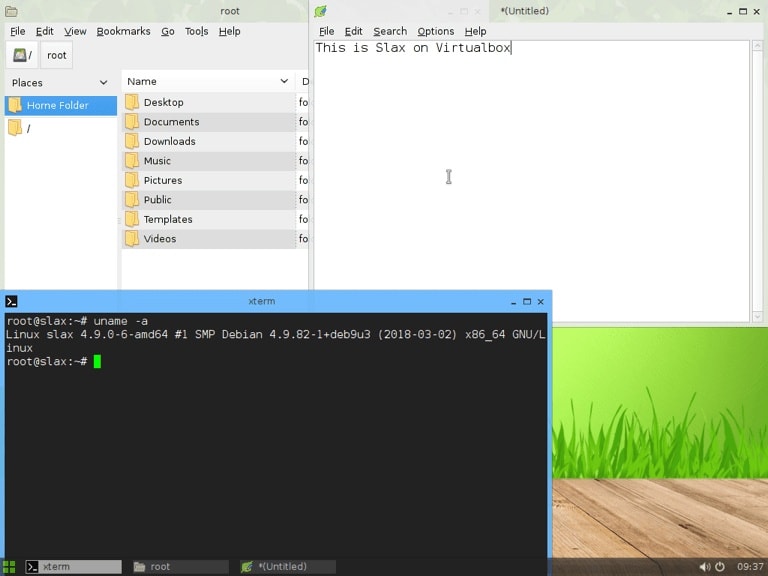Open File menu in file manager
Screen dimensions: 768x576
pos(18,31)
